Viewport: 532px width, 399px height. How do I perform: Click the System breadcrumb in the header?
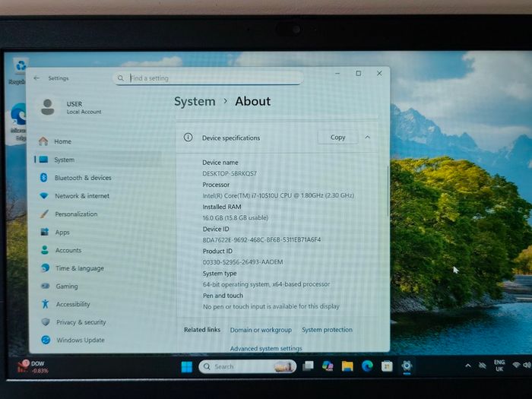pos(195,101)
